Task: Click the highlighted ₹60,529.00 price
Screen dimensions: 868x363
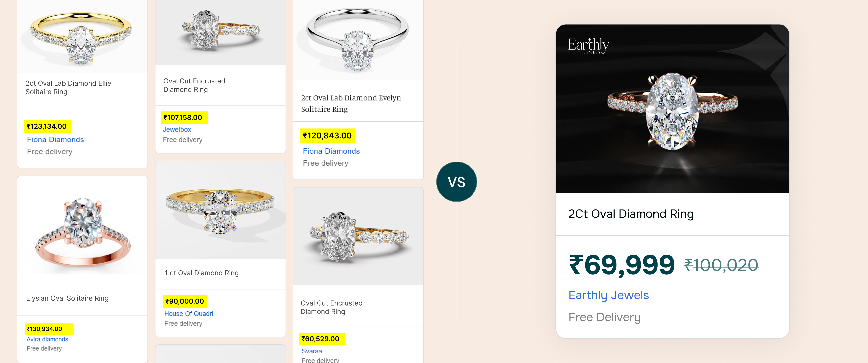Action: point(321,339)
